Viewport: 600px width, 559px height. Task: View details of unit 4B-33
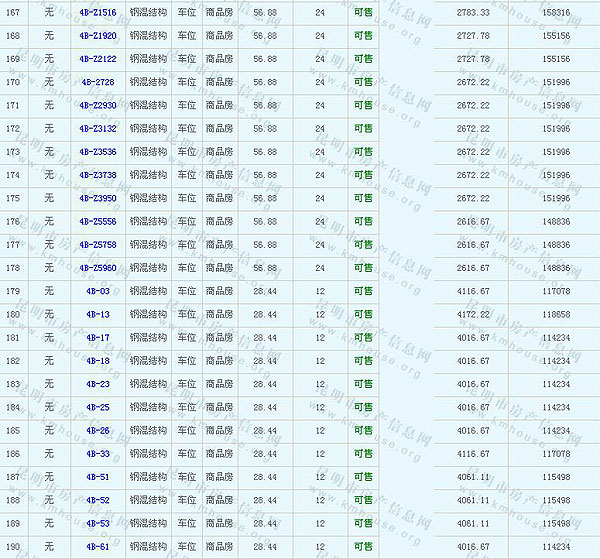[98, 454]
